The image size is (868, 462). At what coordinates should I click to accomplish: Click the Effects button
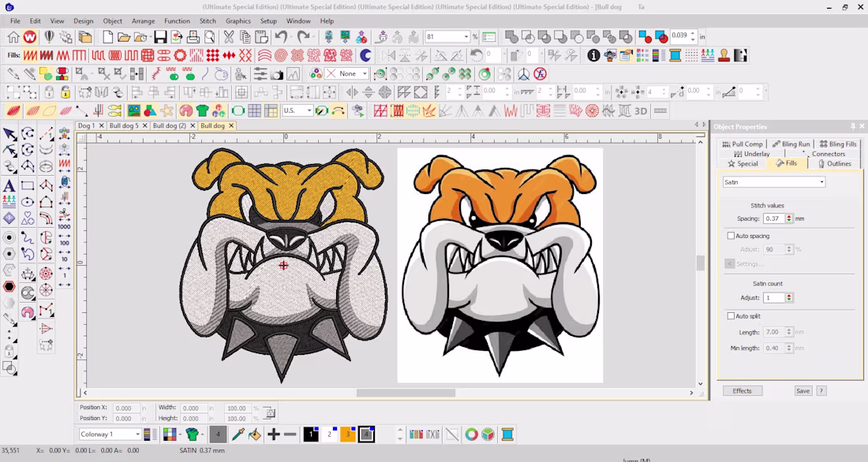[743, 390]
